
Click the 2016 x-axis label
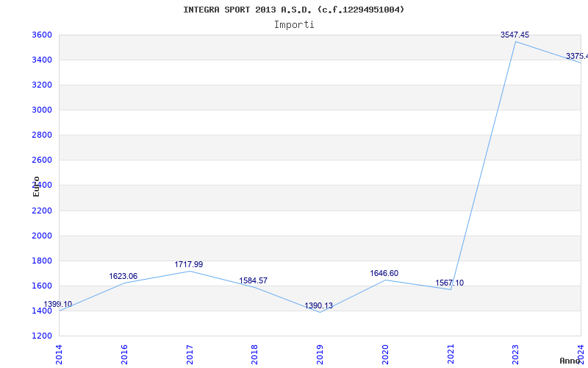click(x=124, y=354)
